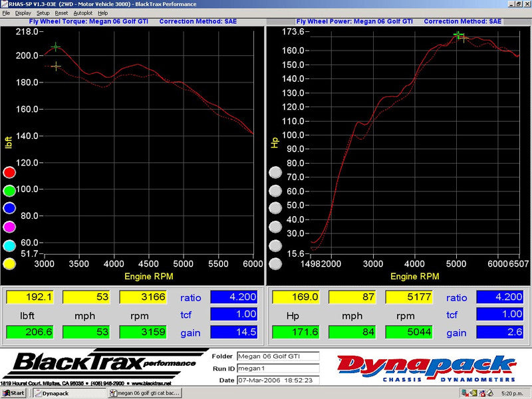Click the Run ID field showing megan1
532x399 pixels.
(x=277, y=368)
